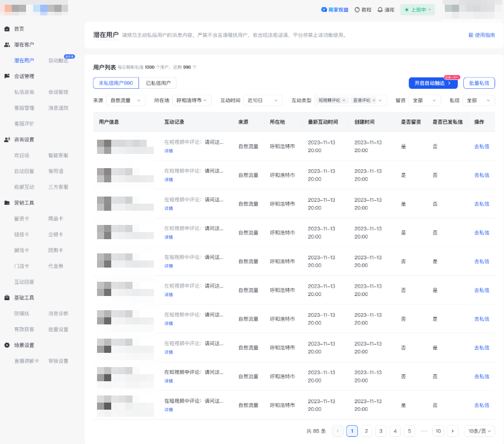Switch to the 已私信用户 tab
This screenshot has height=444, width=504.
point(158,83)
